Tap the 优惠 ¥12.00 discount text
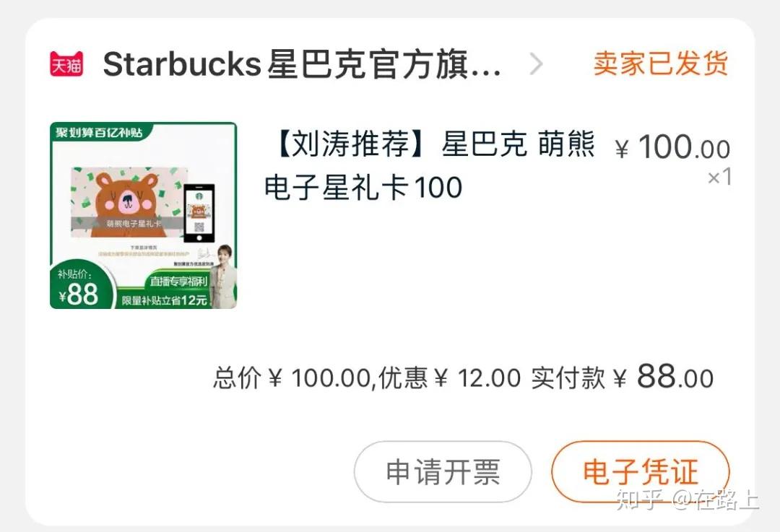 click(450, 378)
